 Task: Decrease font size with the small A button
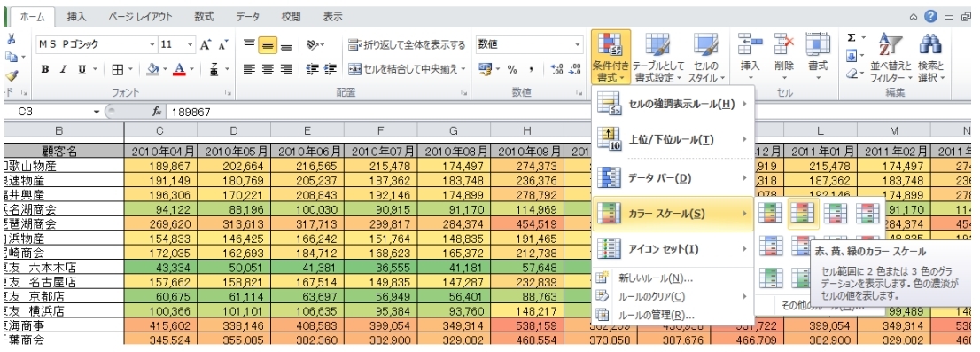tap(222, 45)
